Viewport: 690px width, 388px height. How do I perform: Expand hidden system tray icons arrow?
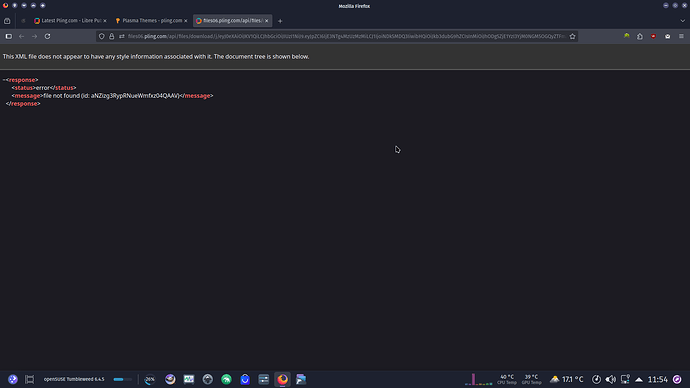point(639,379)
